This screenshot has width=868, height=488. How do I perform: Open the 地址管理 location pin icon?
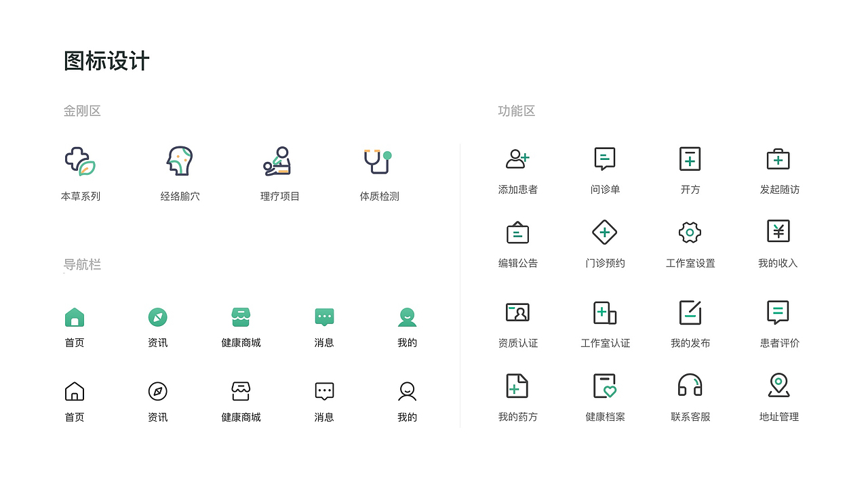(778, 386)
